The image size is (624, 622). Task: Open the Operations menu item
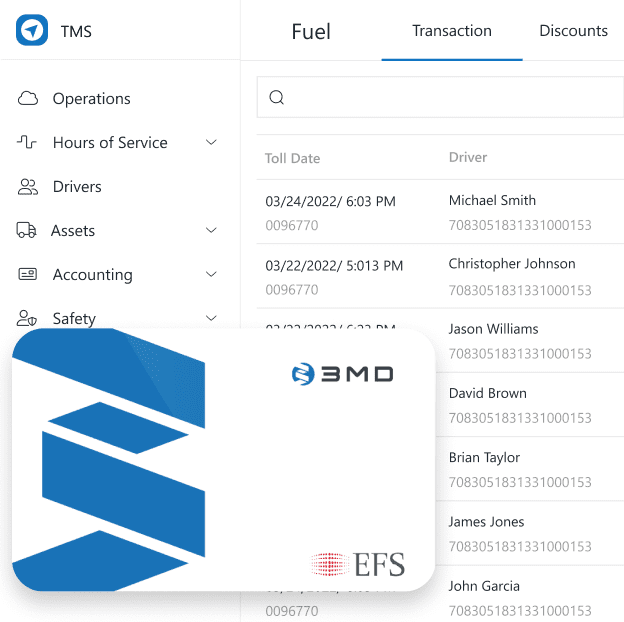(92, 99)
